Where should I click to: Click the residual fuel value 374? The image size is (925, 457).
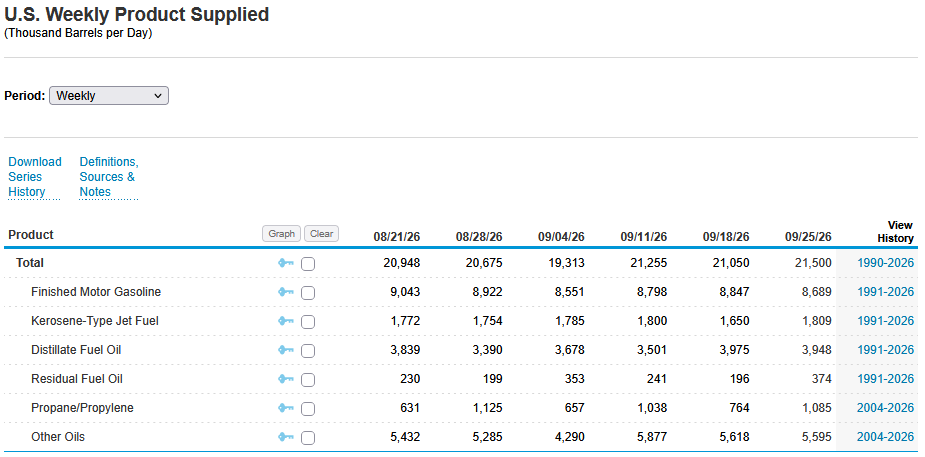click(x=821, y=379)
